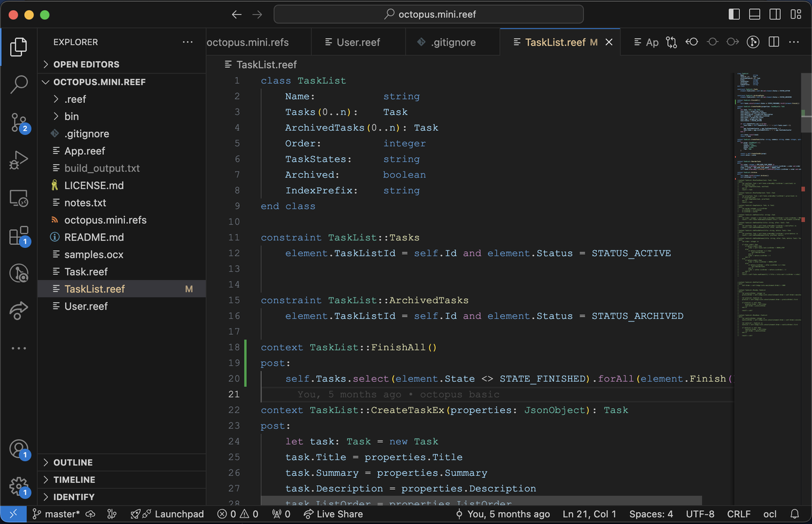Click the forwarded ports indicator showing 0
Viewport: 812px width, 524px height.
coord(281,514)
